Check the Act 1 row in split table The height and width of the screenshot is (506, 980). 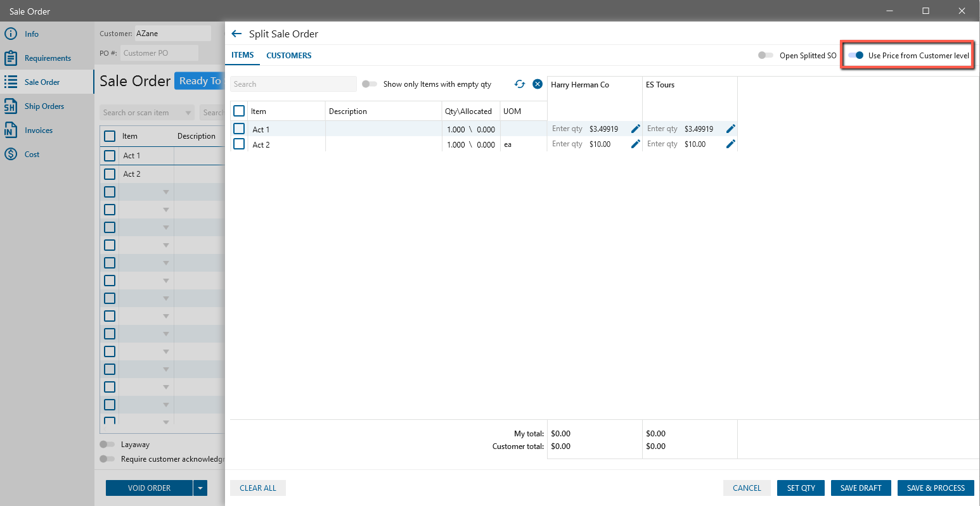click(239, 129)
